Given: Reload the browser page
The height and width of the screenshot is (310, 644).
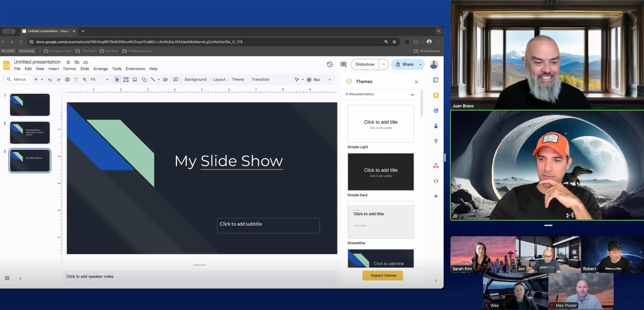Looking at the screenshot, I should (x=21, y=42).
